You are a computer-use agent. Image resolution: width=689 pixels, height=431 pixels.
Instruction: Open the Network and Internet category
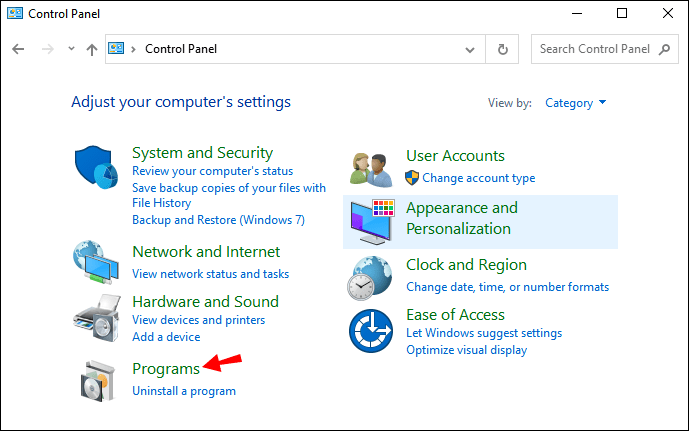[x=206, y=252]
